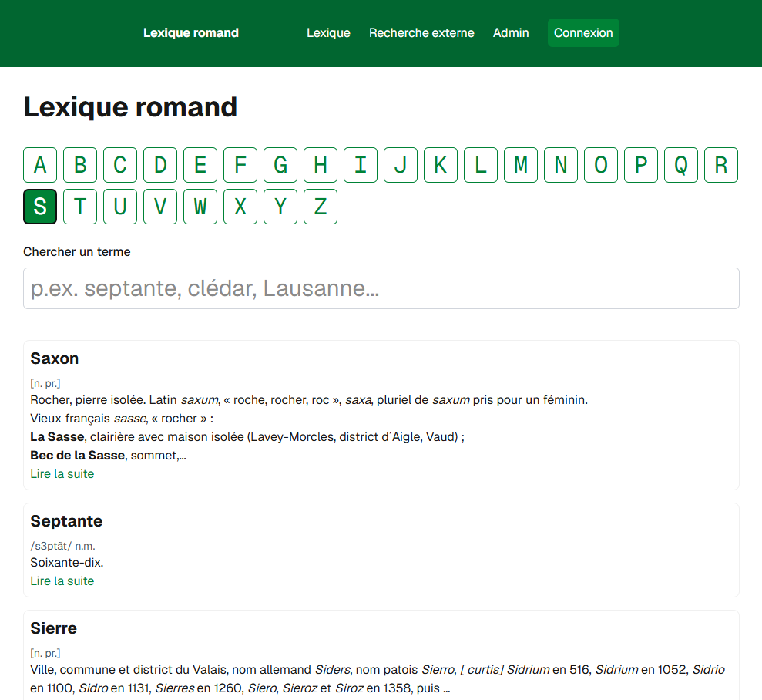Viewport: 762px width, 700px height.
Task: Go to Recherche externe page
Action: [x=421, y=33]
